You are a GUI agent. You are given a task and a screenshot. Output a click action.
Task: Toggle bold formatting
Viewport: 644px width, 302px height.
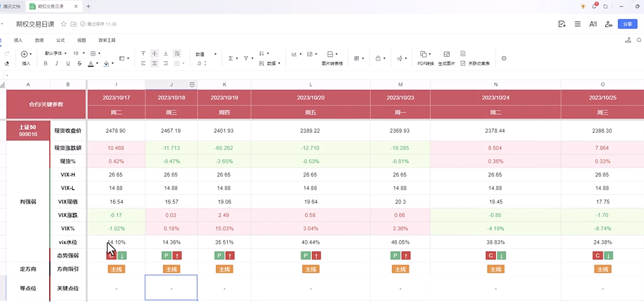[x=46, y=64]
